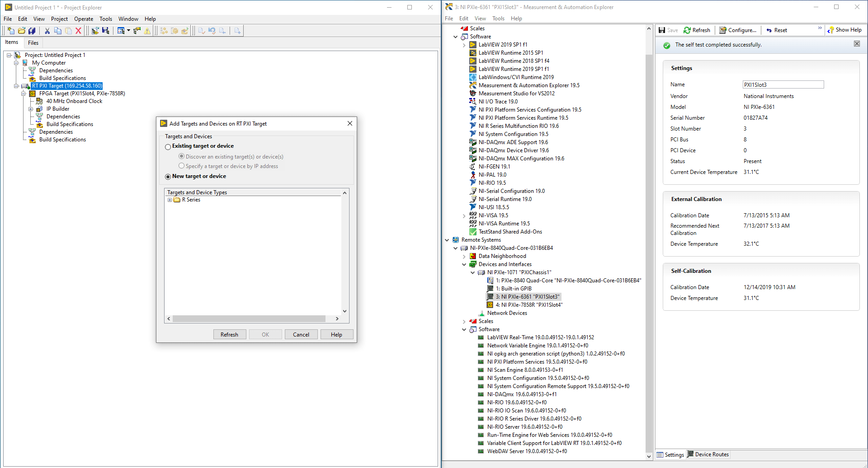The width and height of the screenshot is (868, 468).
Task: Dismiss the self test success message
Action: coord(857,44)
